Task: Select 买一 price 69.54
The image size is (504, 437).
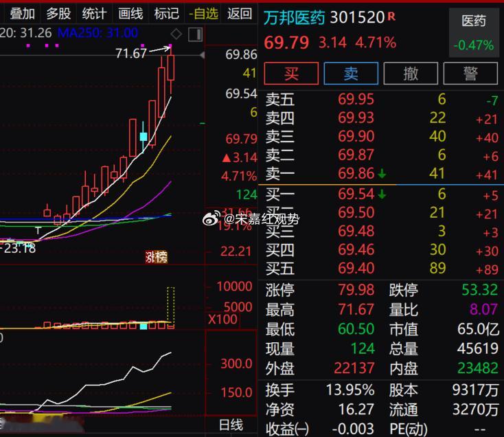Action: click(356, 194)
